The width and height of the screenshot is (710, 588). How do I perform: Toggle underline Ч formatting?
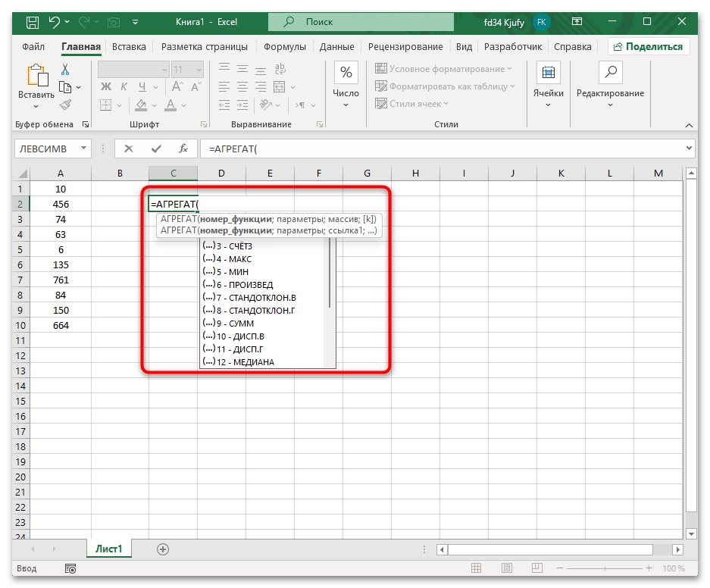point(142,87)
